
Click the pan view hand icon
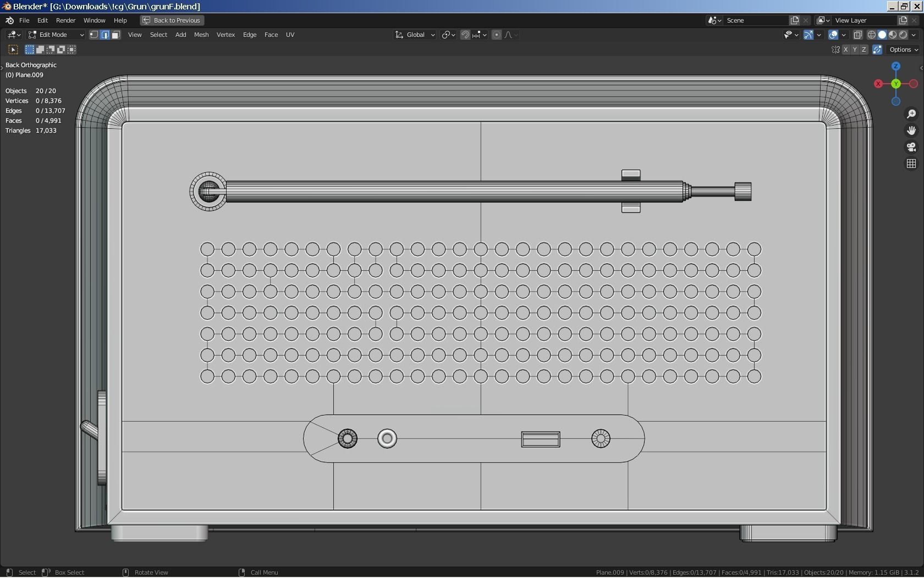click(x=911, y=130)
